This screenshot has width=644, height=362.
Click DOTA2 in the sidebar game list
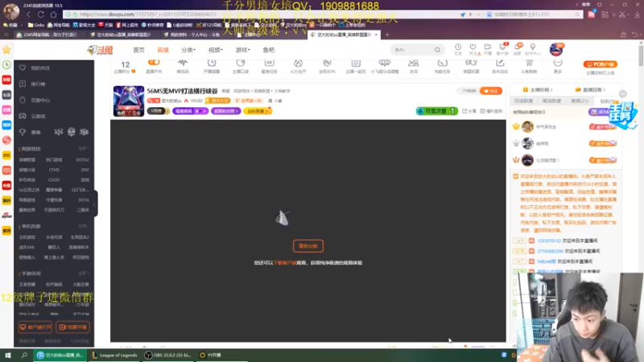[x=83, y=159]
